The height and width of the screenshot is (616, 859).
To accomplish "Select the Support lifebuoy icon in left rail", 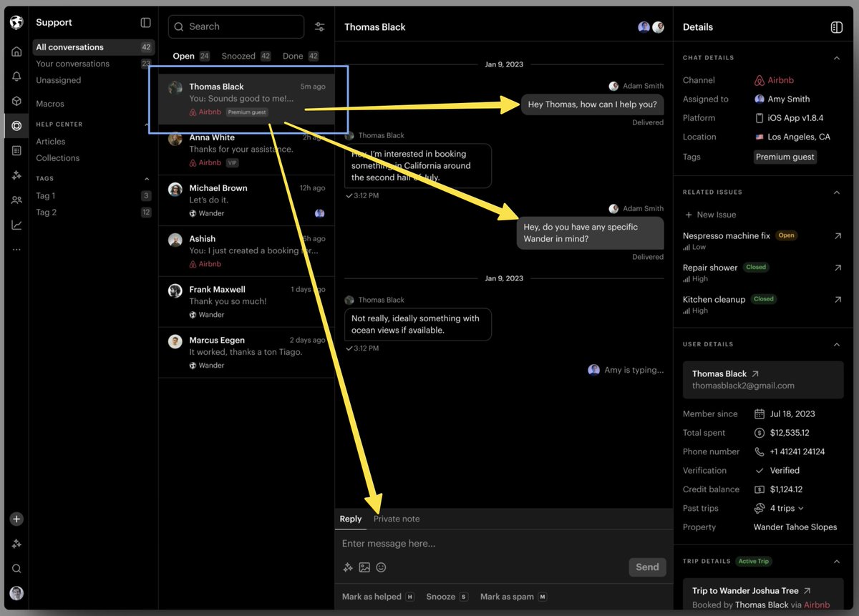I will (x=16, y=126).
